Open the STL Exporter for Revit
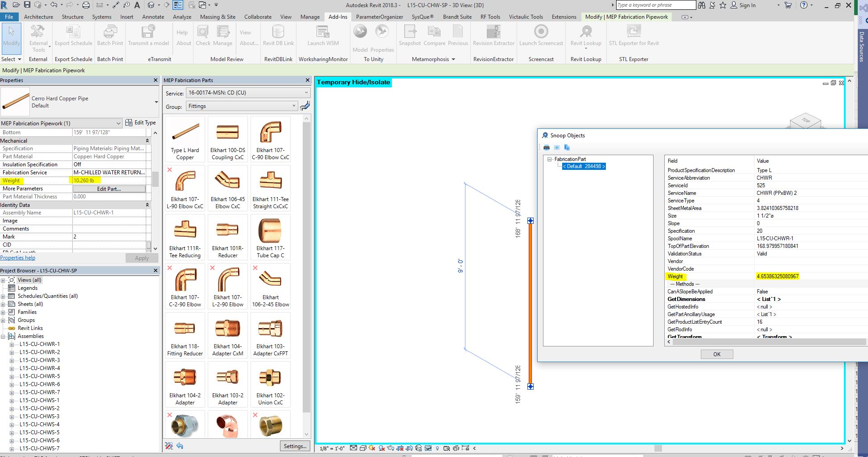 (633, 36)
